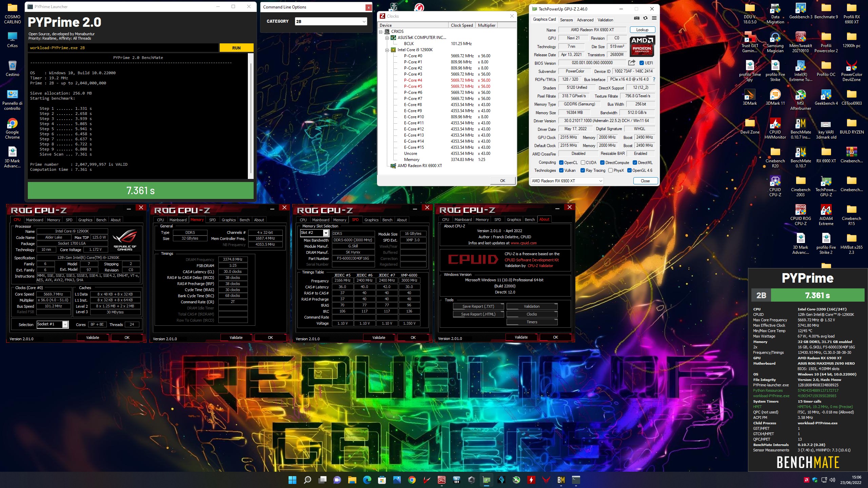
Task: Open the 3DMark desktop shortcut
Action: (x=750, y=97)
